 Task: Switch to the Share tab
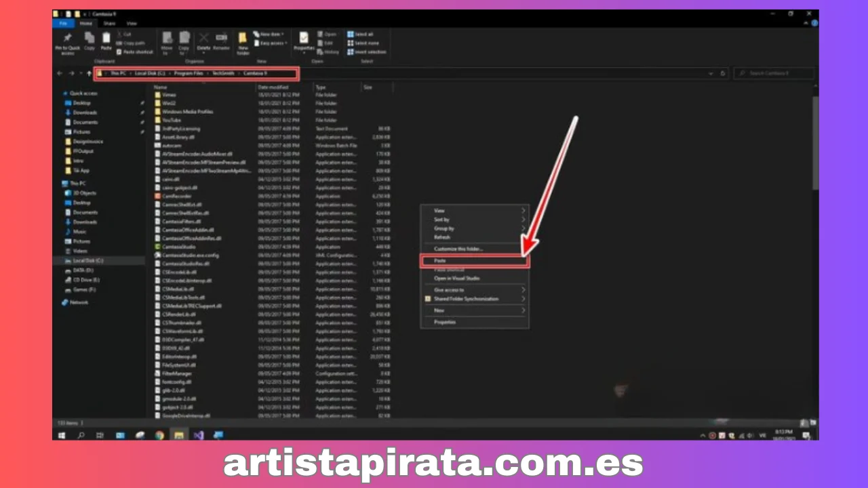pos(109,23)
